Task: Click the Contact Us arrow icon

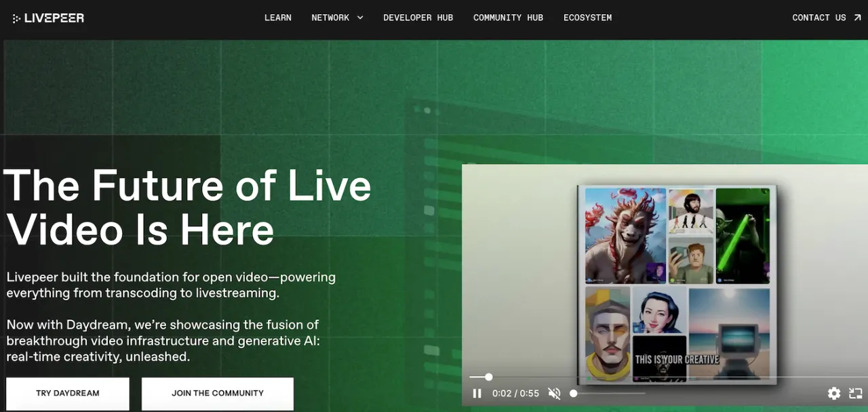Action: [858, 18]
